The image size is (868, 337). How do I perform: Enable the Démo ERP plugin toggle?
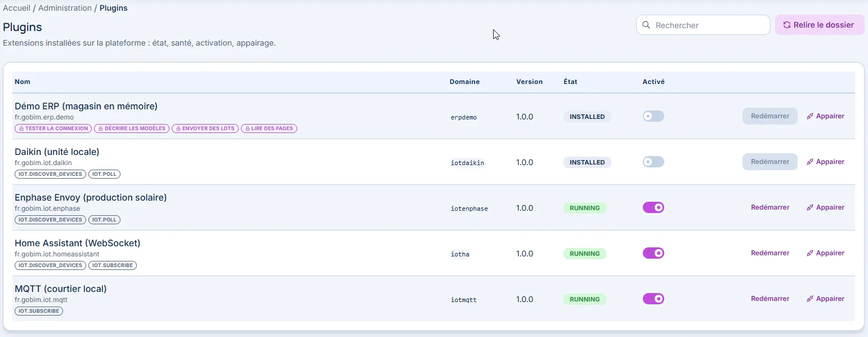tap(654, 116)
